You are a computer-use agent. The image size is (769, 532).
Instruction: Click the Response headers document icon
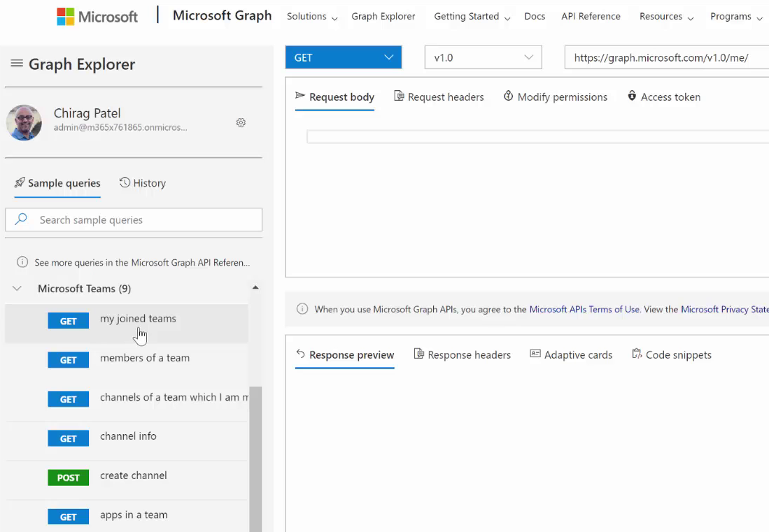[419, 353]
